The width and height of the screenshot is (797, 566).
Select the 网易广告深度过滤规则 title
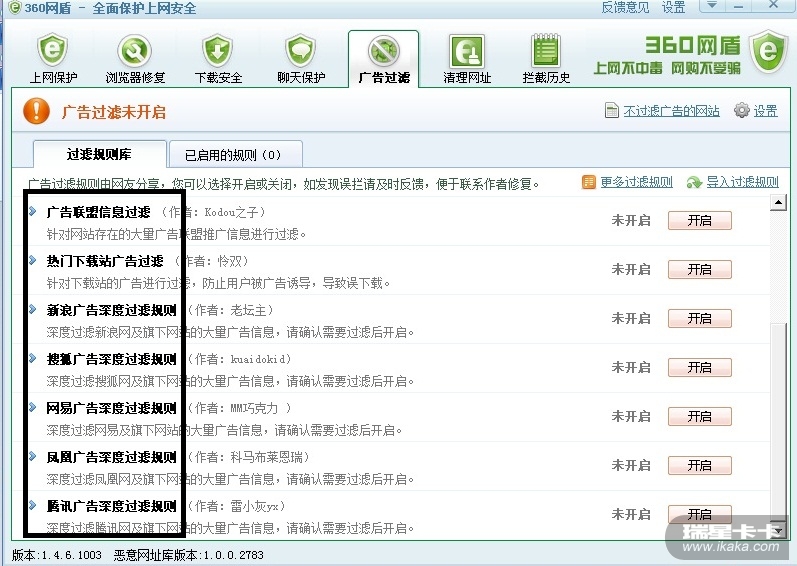click(111, 408)
